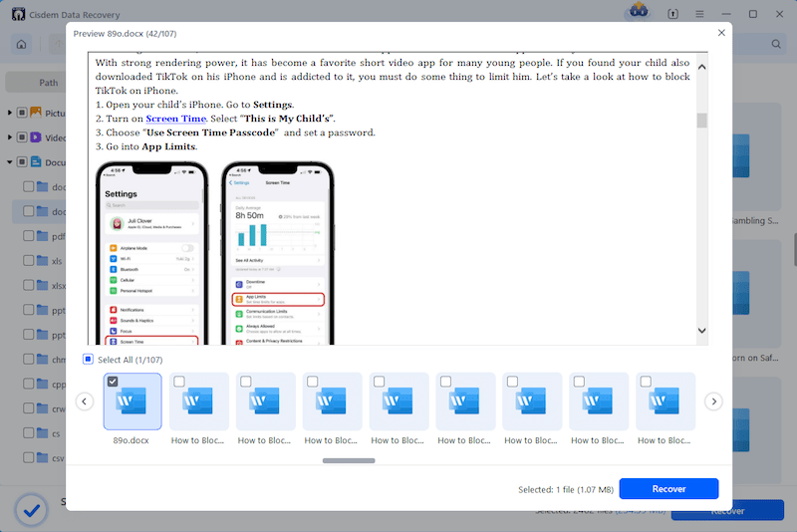Click the cs folder icon

43,433
